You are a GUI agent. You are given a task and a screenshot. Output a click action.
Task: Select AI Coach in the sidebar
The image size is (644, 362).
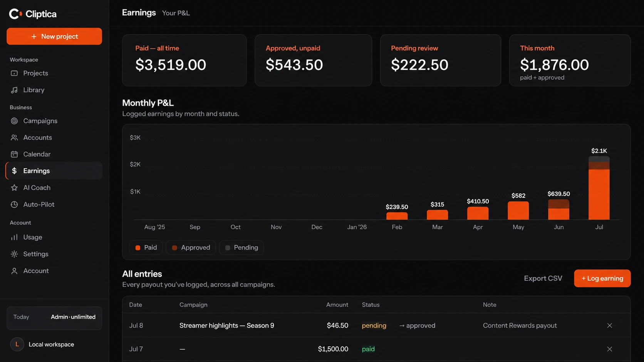coord(54,188)
